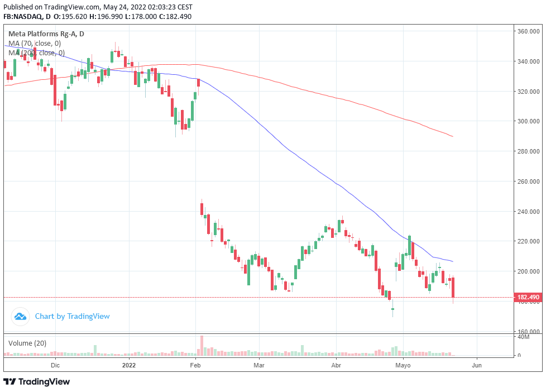Click the 340.000 price axis label
This screenshot has width=546, height=392.
click(x=529, y=61)
